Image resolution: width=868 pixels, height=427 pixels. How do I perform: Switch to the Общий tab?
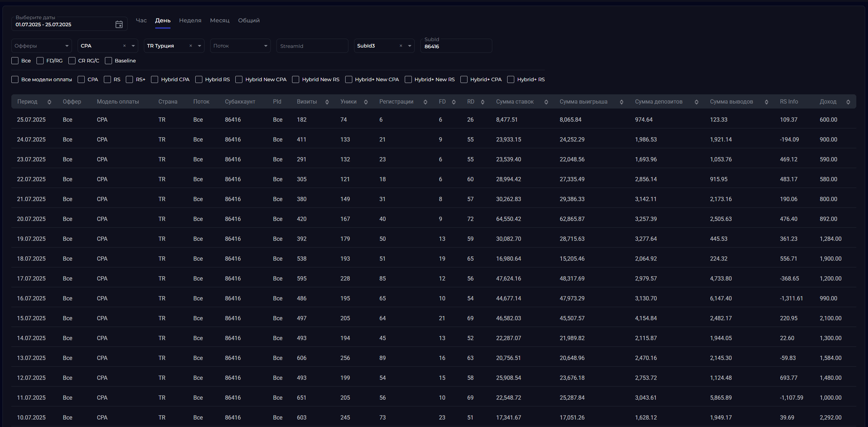click(249, 21)
